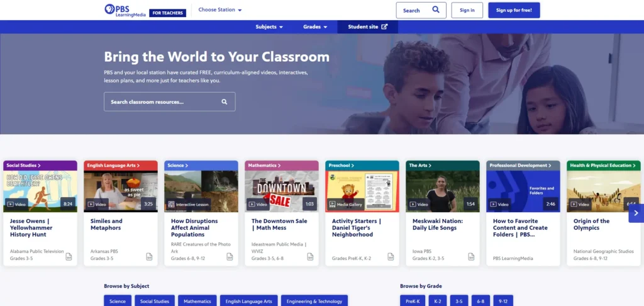The image size is (644, 306).
Task: Browse the PreK-K grade level
Action: (413, 301)
